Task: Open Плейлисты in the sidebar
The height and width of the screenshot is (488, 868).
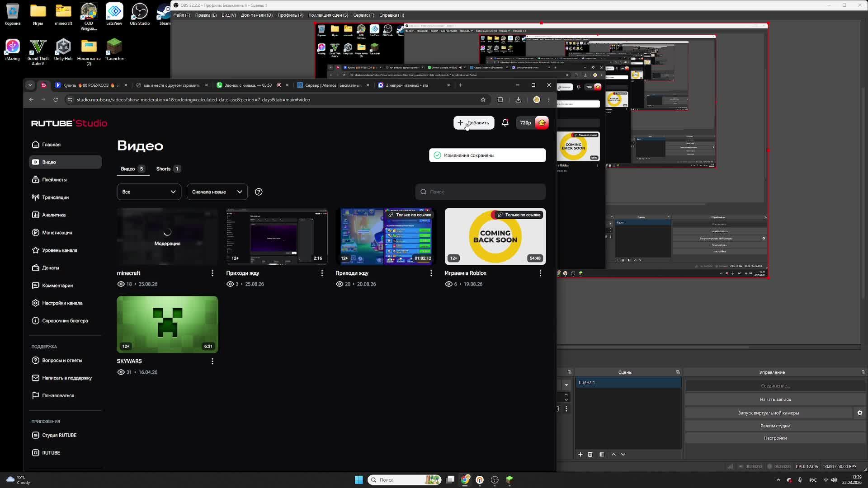Action: pos(65,180)
